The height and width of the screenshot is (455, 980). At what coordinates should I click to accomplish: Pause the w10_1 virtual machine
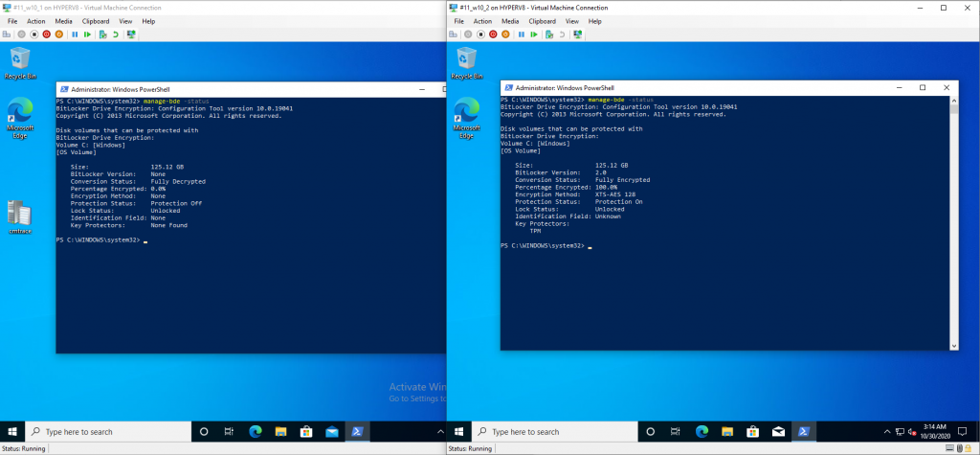[75, 34]
